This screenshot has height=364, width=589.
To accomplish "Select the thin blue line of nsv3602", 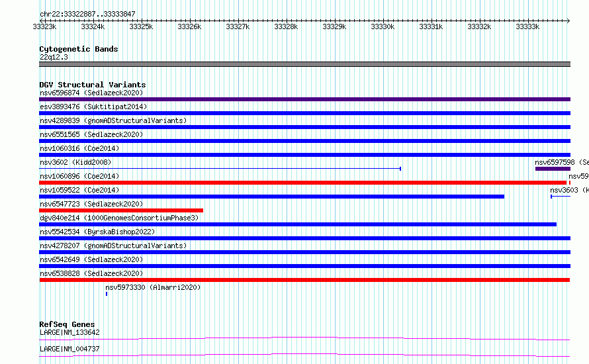I will [220, 169].
